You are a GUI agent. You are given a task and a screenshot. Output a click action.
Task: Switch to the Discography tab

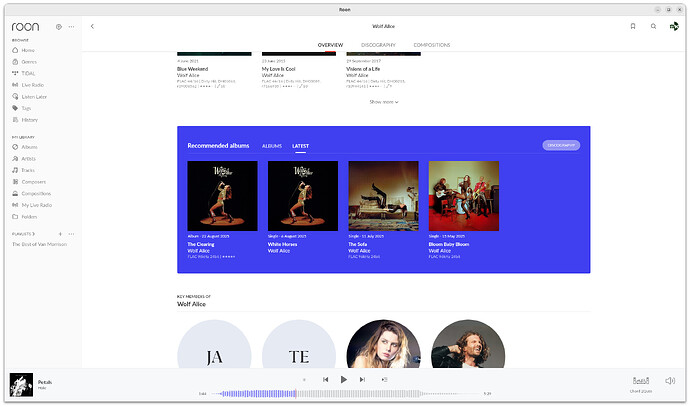[x=378, y=45]
